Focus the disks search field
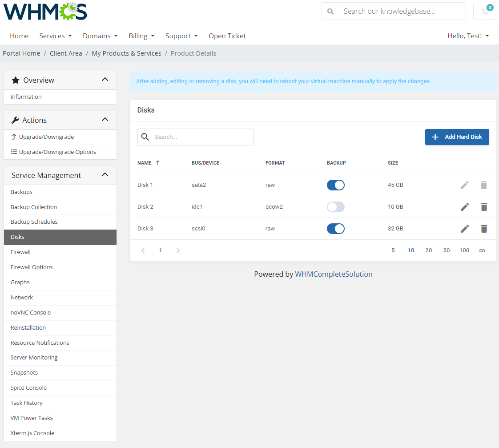The width and height of the screenshot is (499, 448). point(196,137)
